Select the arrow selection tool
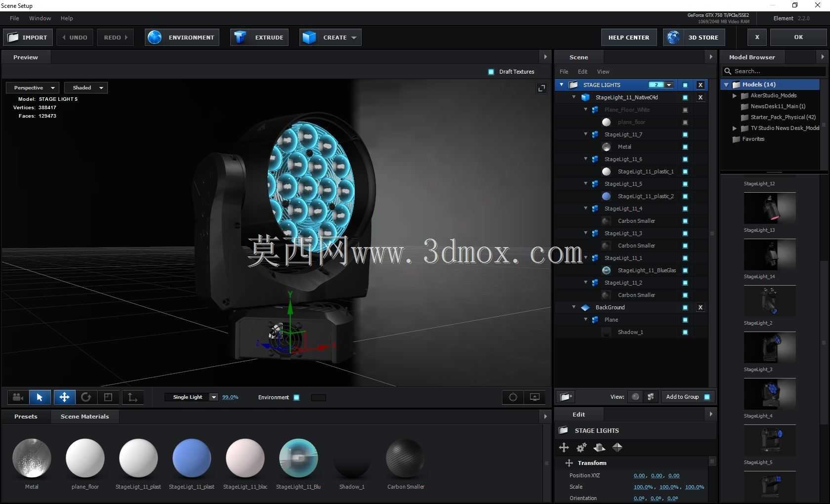The image size is (830, 504). (40, 397)
